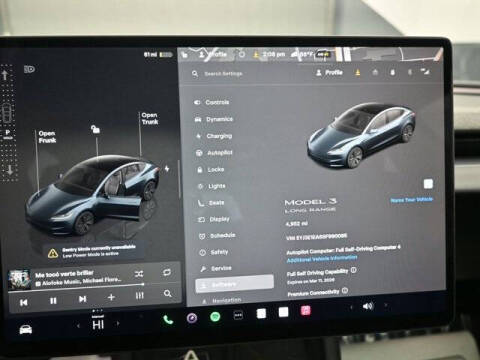Enable shuffle in the media player
The image size is (480, 360).
(139, 274)
